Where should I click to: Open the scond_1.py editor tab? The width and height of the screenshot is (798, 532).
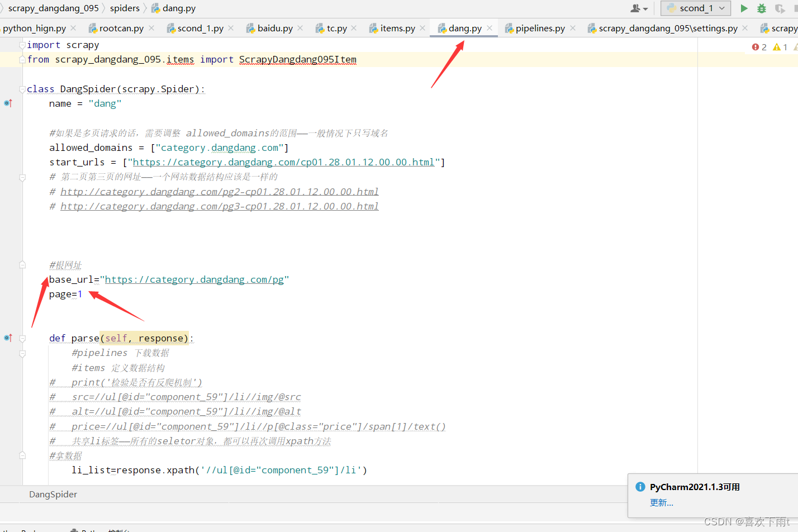[200, 28]
